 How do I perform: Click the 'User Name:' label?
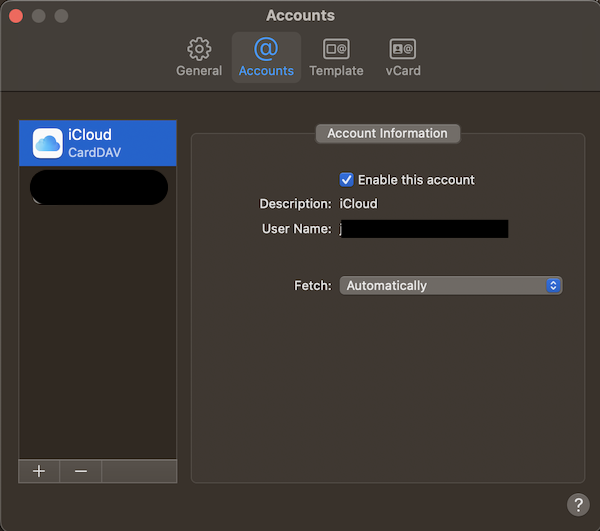[297, 229]
